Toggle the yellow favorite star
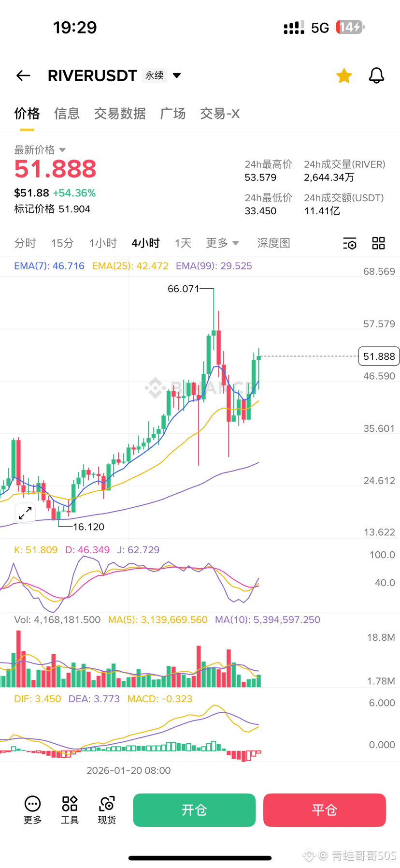The height and width of the screenshot is (868, 400). (x=344, y=76)
